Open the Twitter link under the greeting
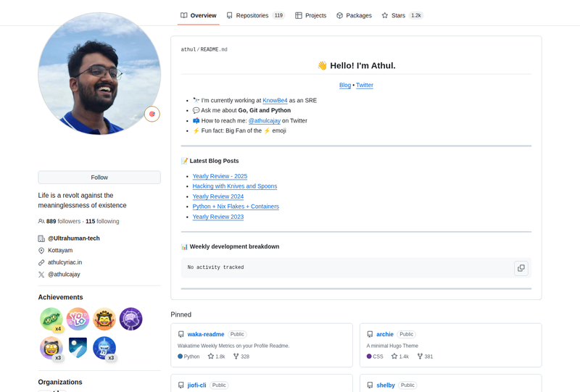The width and height of the screenshot is (580, 392). point(365,85)
